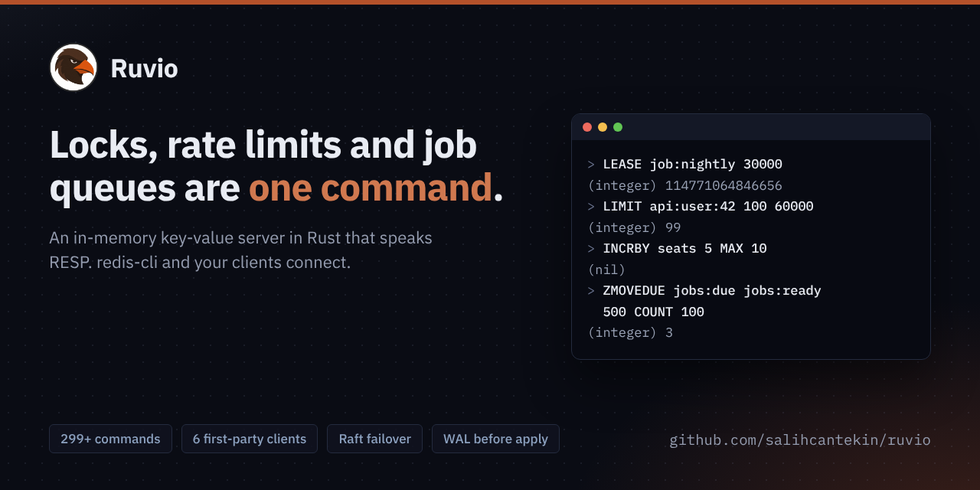This screenshot has width=980, height=490.
Task: Click the "Locks, rate limits and job" headline line
Action: (263, 145)
